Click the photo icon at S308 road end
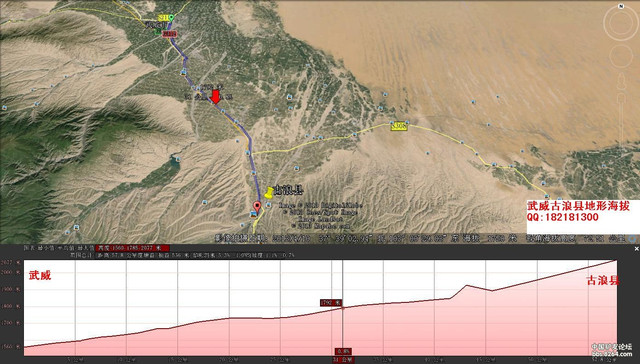 coord(547,196)
